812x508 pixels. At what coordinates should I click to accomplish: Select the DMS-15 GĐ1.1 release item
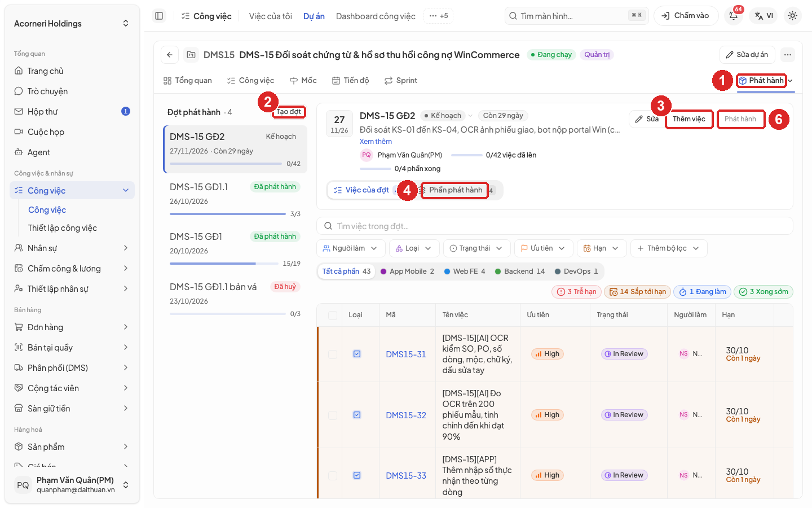click(x=235, y=200)
